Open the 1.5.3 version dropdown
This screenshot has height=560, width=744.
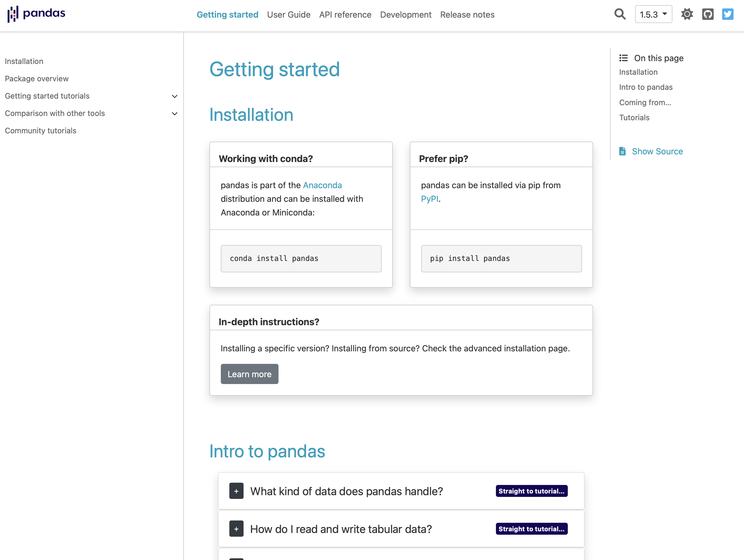click(x=653, y=14)
